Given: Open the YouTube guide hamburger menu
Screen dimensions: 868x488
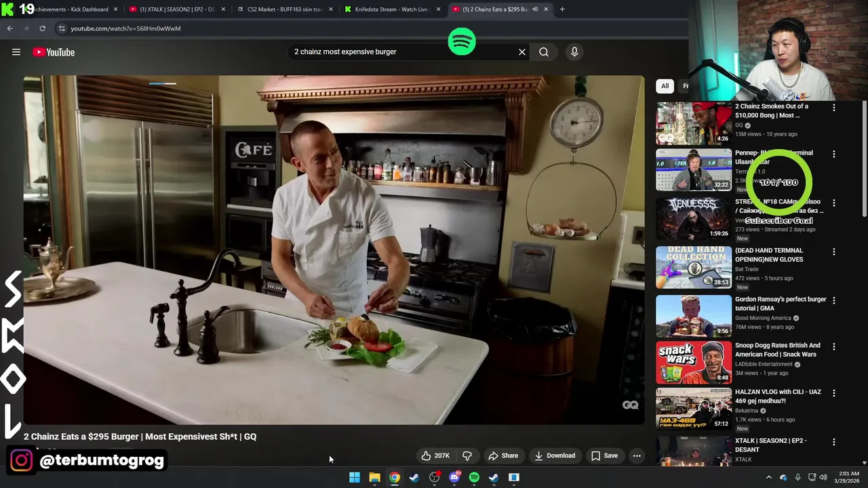Looking at the screenshot, I should (16, 52).
